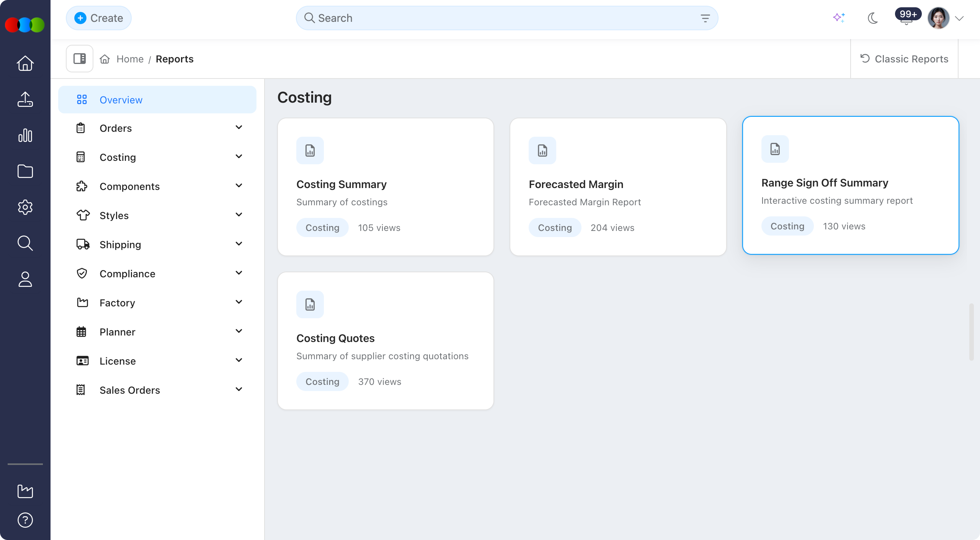Click inside the Search field
980x540 pixels.
507,18
